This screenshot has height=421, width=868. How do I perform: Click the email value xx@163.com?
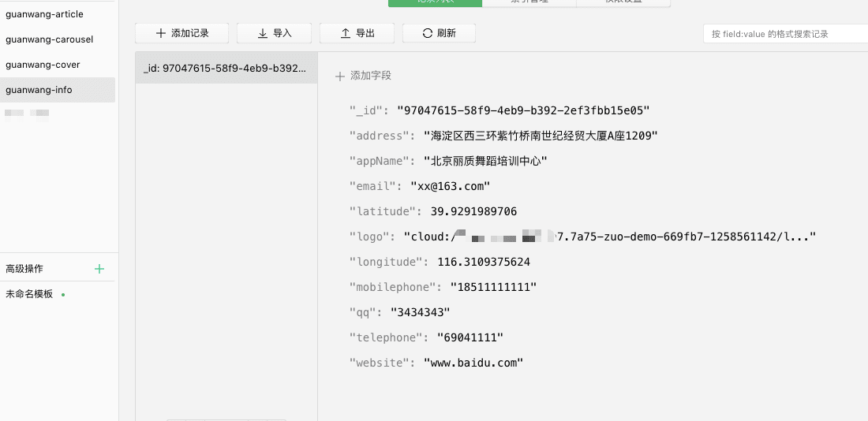[450, 186]
